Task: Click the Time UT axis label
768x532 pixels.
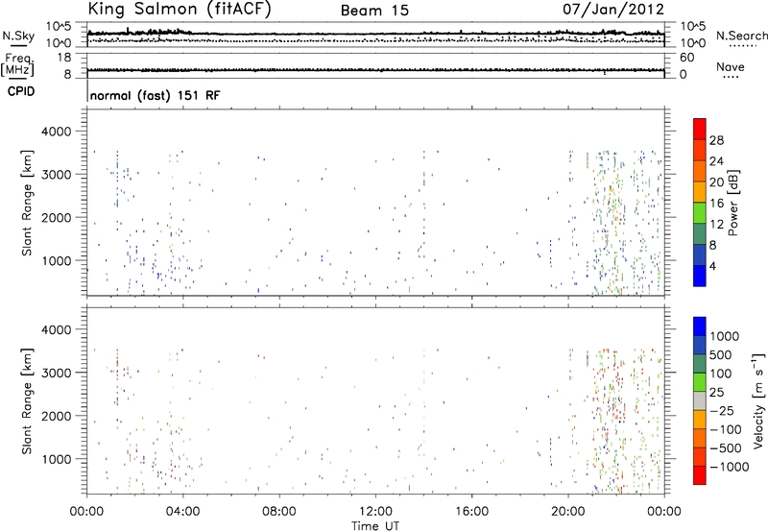Action: click(x=375, y=526)
